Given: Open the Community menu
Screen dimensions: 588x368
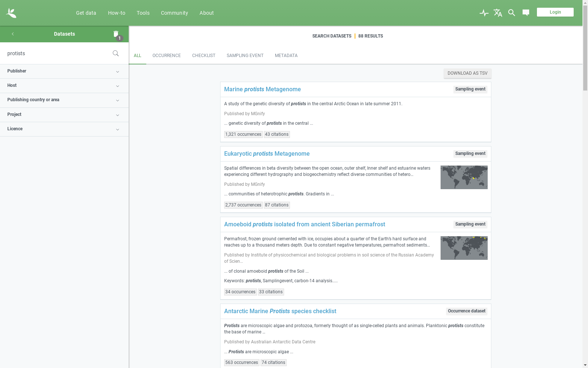Looking at the screenshot, I should (174, 13).
